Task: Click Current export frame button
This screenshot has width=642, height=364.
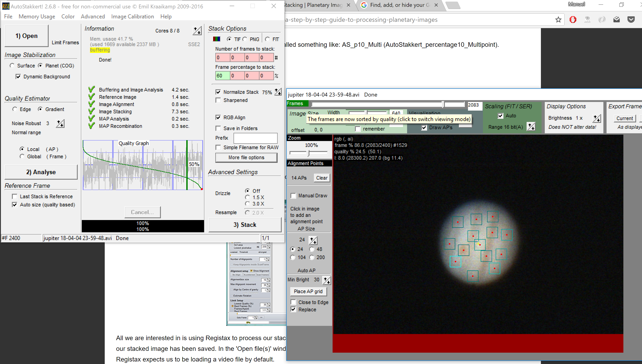Action: point(625,118)
